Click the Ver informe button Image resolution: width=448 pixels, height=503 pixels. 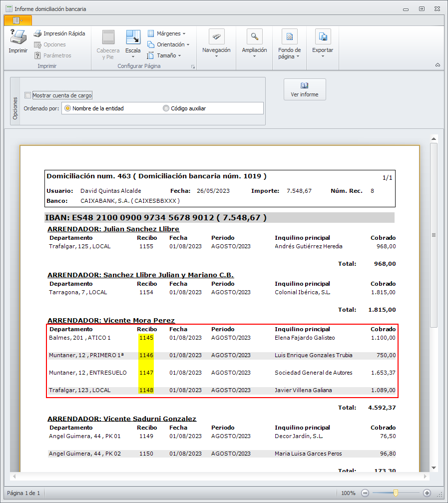tap(305, 89)
